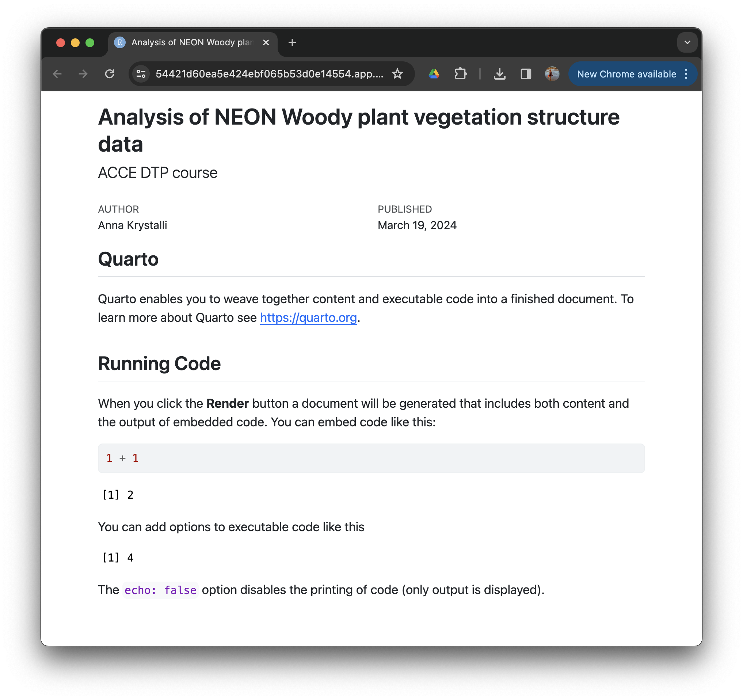The width and height of the screenshot is (743, 700).
Task: Click the yellow minimize window button
Action: [75, 43]
